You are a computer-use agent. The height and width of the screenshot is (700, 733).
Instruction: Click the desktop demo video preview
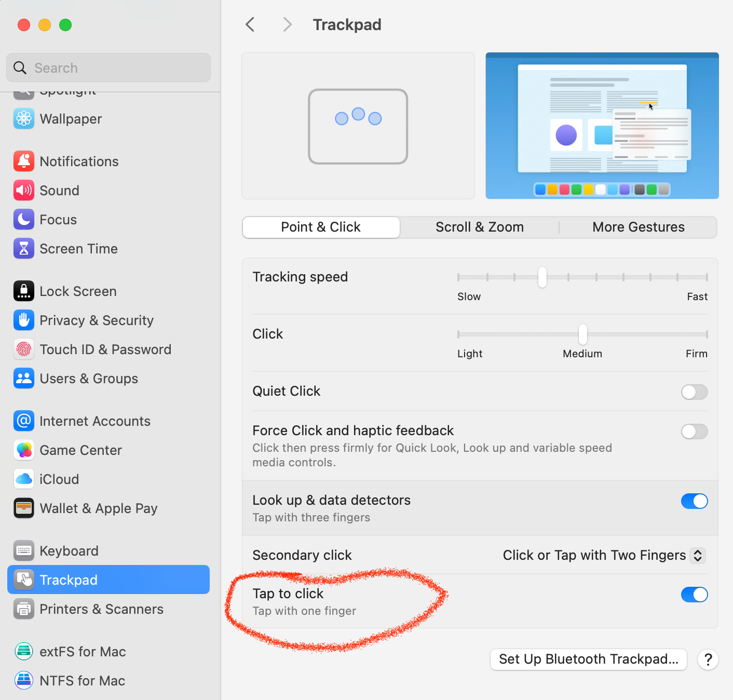click(x=602, y=126)
